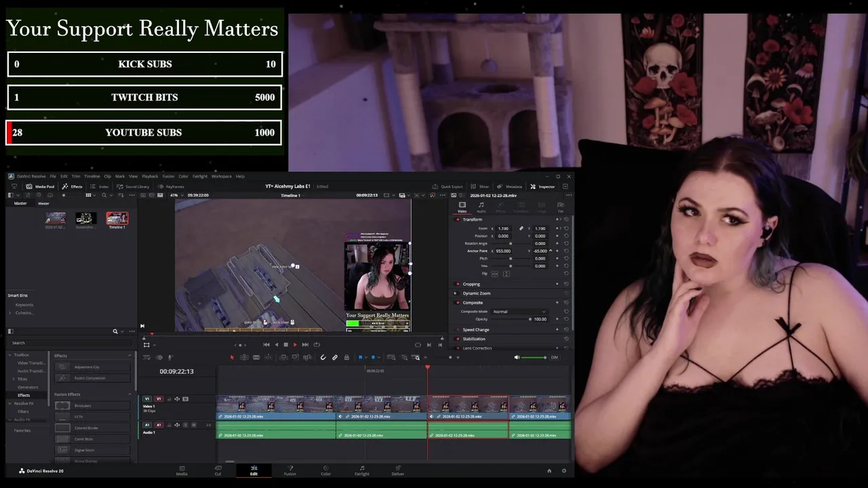Solo audio track A1 with S button
868x488 pixels.
[186, 425]
